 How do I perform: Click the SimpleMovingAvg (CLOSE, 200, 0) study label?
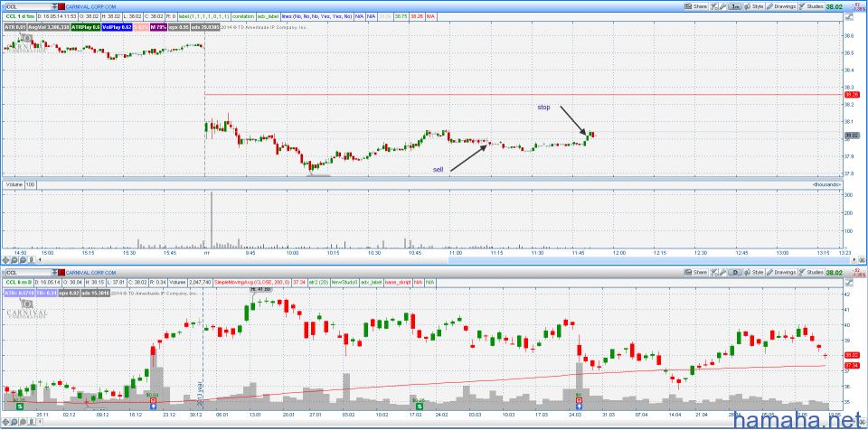tap(252, 282)
